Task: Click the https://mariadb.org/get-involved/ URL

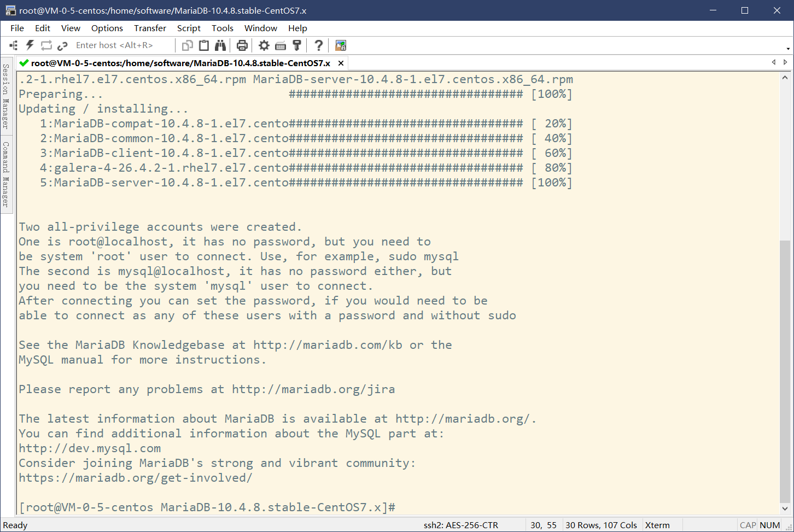Action: click(x=136, y=478)
